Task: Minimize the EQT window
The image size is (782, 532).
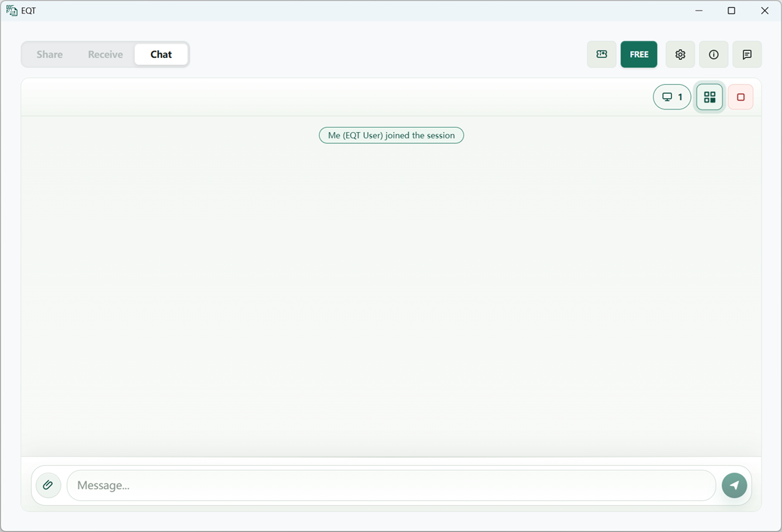Action: (x=699, y=11)
